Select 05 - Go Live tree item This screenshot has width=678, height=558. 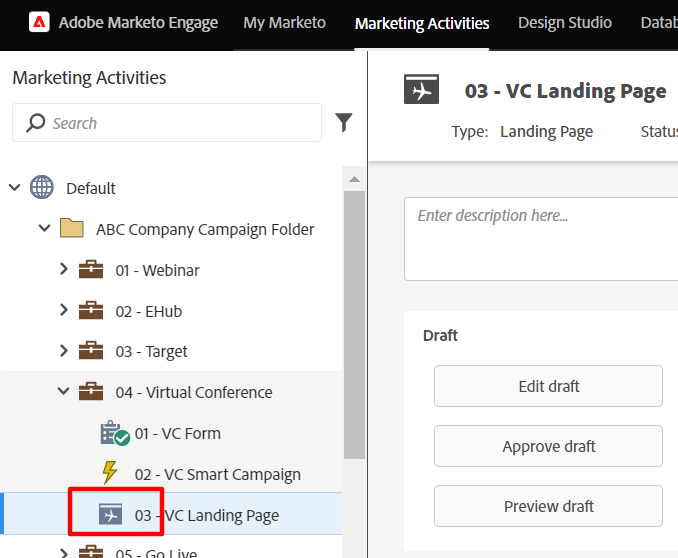pos(156,553)
